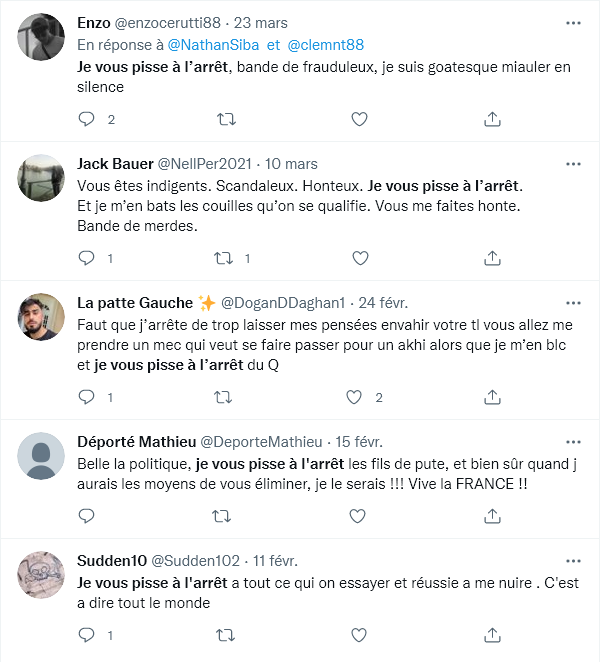The width and height of the screenshot is (600, 662).
Task: View Jack Bauer's profile picture
Action: pos(42,179)
